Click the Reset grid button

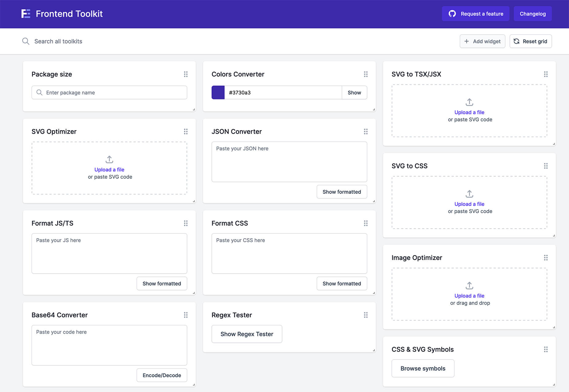coord(530,41)
